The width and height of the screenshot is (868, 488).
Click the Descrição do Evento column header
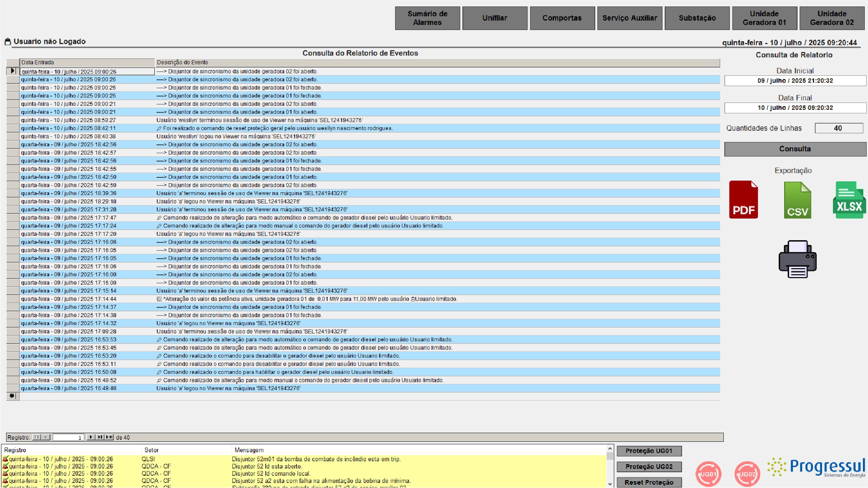coord(437,62)
